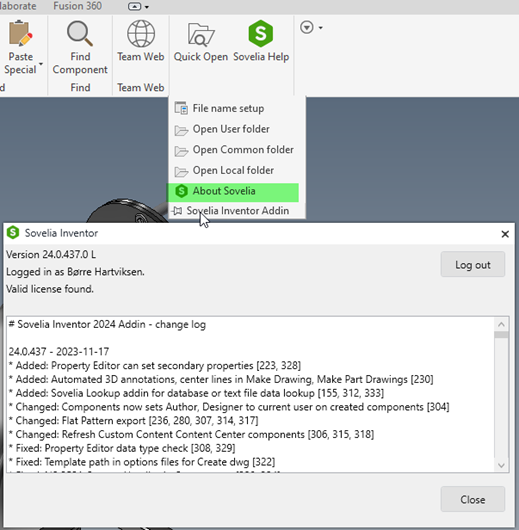Click 'Logged in as Børre Hartviksen.' text
Screen dimensions: 519x530
(x=75, y=272)
